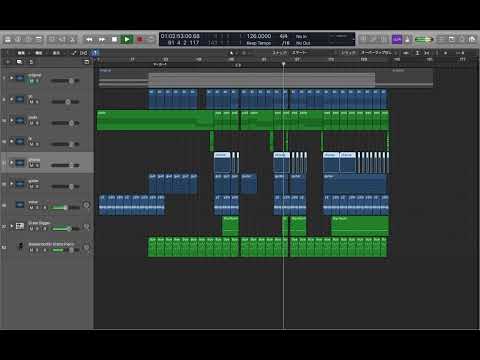The width and height of the screenshot is (480, 360).
Task: Click the Metronome icon in control bar
Action: pos(407,40)
